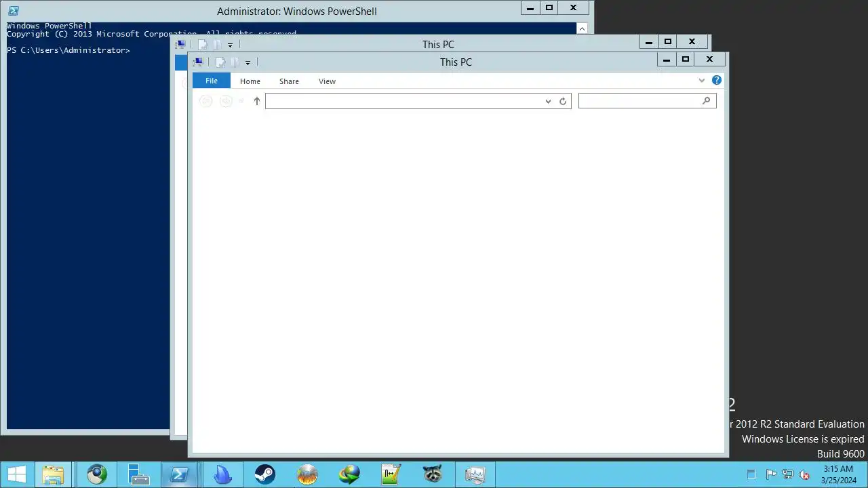The width and height of the screenshot is (868, 488).
Task: Minimize the front This PC window
Action: point(667,60)
